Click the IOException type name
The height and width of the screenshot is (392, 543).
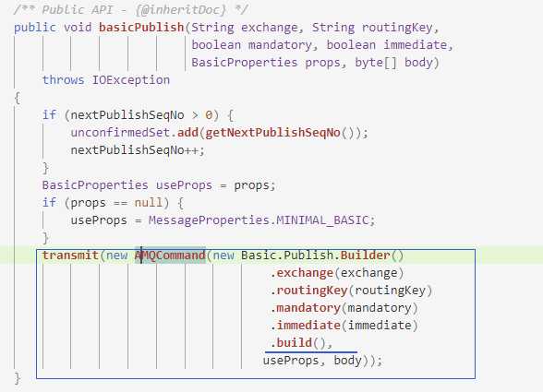coord(130,80)
